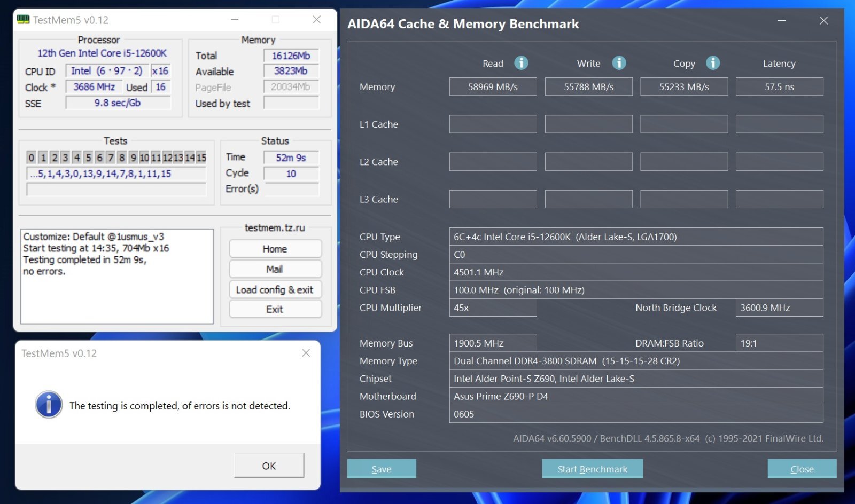The image size is (855, 504).
Task: Click the L1 Cache Read empty field
Action: tap(493, 124)
